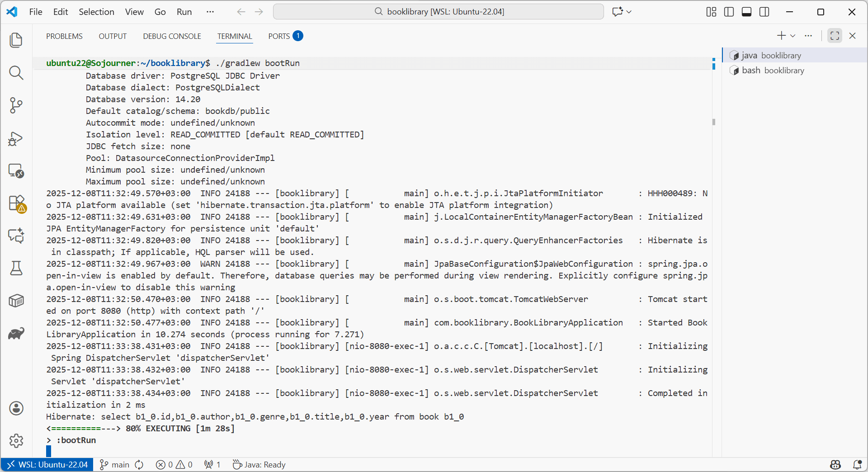Open terminal panel more actions ellipsis
This screenshot has height=472, width=868.
click(x=808, y=36)
